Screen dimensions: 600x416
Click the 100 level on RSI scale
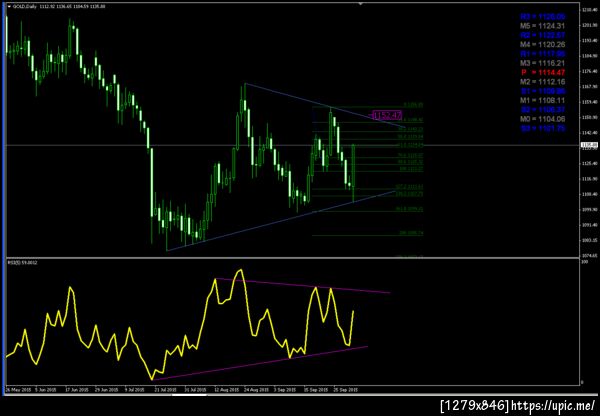click(584, 262)
